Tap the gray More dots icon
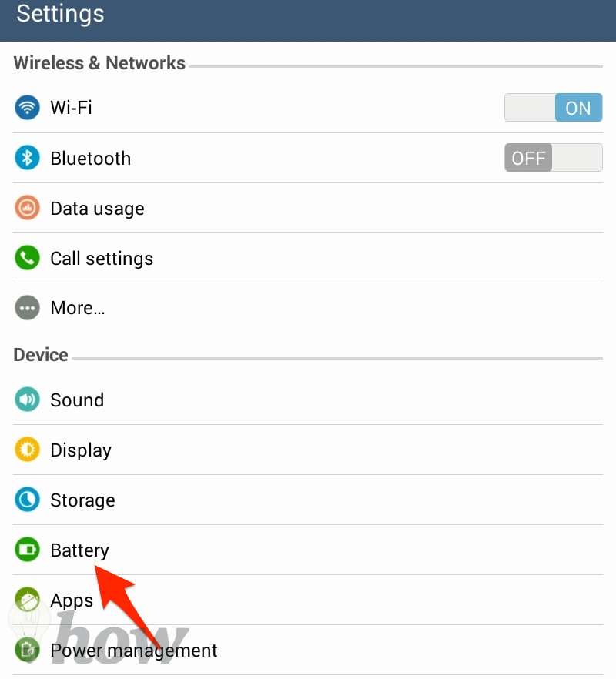 click(27, 308)
